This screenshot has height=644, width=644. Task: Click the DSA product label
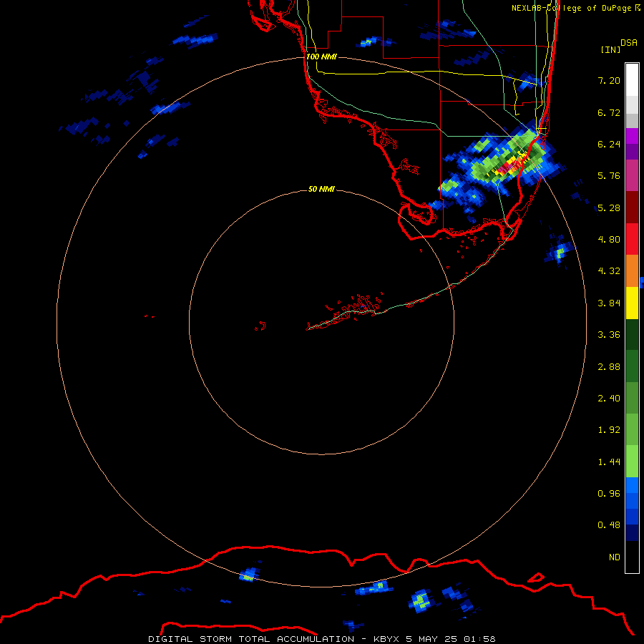click(x=629, y=43)
